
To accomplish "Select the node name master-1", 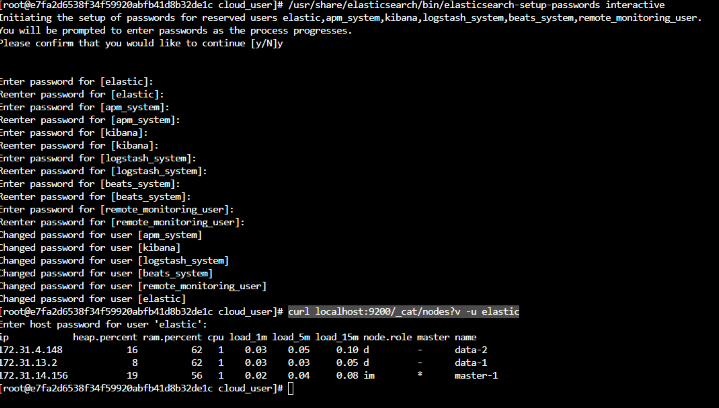I will (x=475, y=375).
